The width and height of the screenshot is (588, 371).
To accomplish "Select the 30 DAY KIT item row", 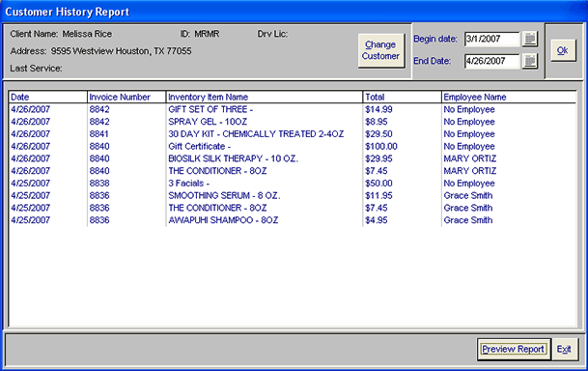I will [293, 134].
